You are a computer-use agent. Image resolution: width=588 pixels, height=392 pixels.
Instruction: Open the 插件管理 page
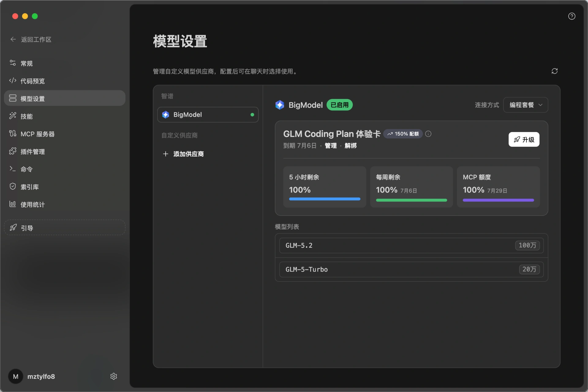[65, 151]
